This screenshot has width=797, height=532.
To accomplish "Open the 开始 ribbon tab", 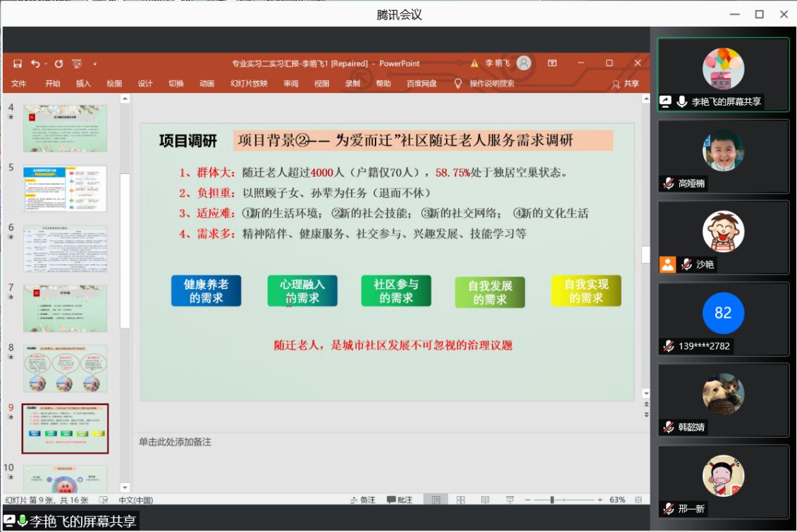I will coord(52,83).
